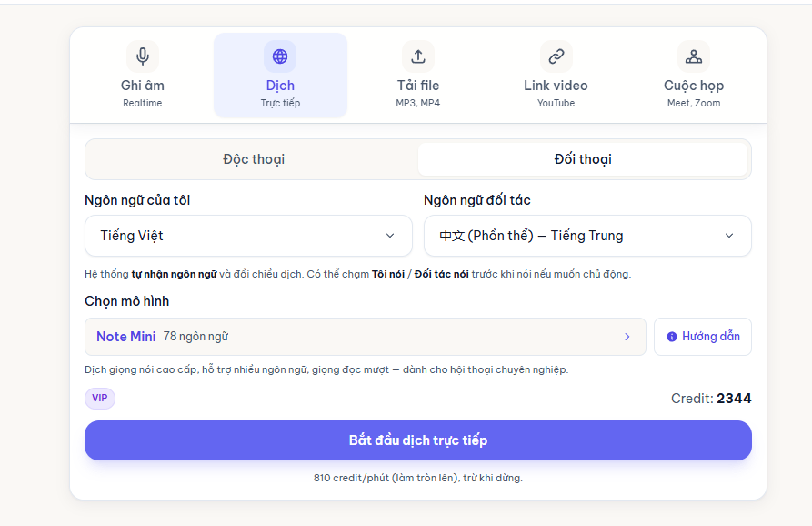Open the Ngôn ngữ của tôi dropdown showing Tiếng Việt
The height and width of the screenshot is (526, 812).
pos(248,236)
